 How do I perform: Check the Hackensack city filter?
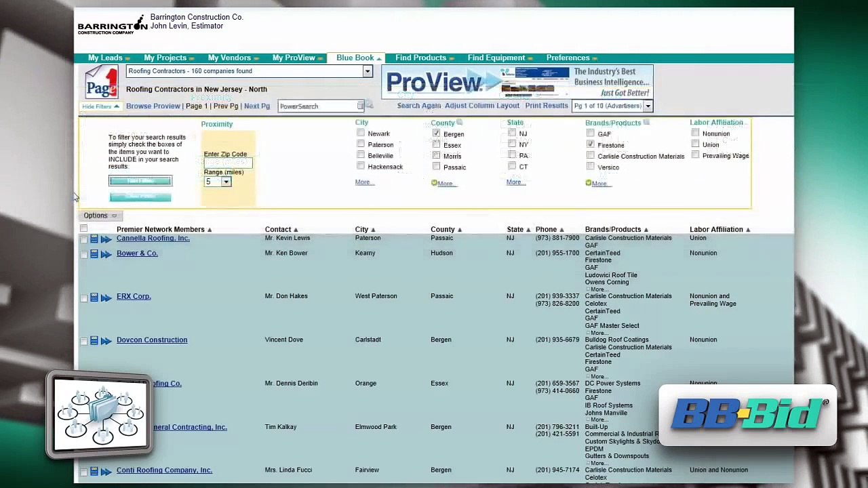coord(361,166)
